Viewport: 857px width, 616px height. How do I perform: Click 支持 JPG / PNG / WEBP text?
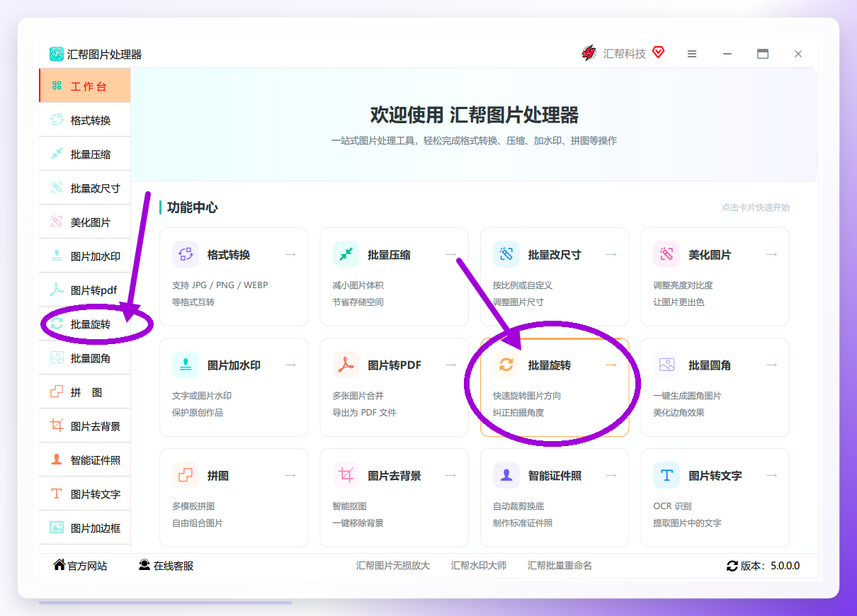[220, 285]
